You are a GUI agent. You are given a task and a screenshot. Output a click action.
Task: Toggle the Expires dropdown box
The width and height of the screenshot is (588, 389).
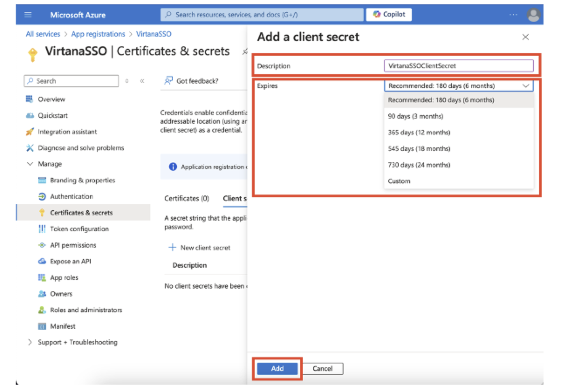coord(458,86)
